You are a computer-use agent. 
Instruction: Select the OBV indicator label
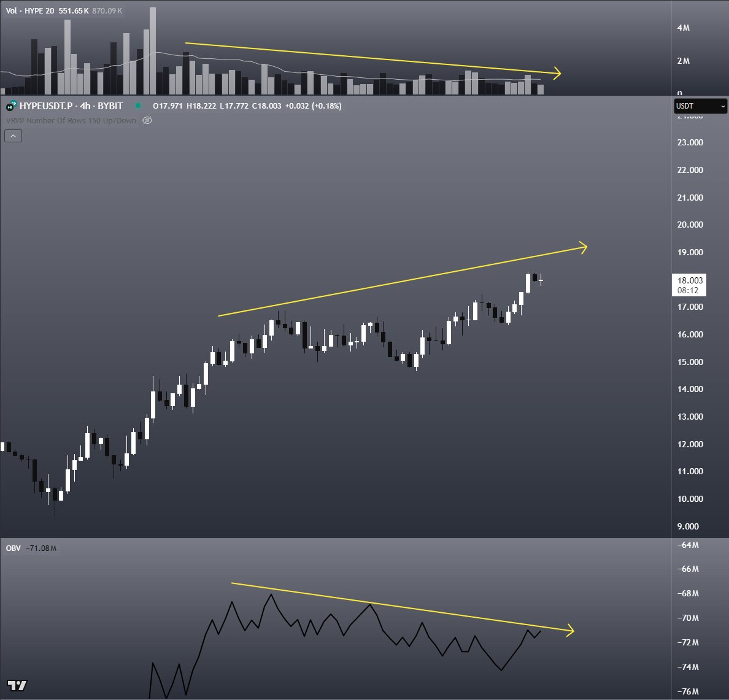pyautogui.click(x=13, y=548)
